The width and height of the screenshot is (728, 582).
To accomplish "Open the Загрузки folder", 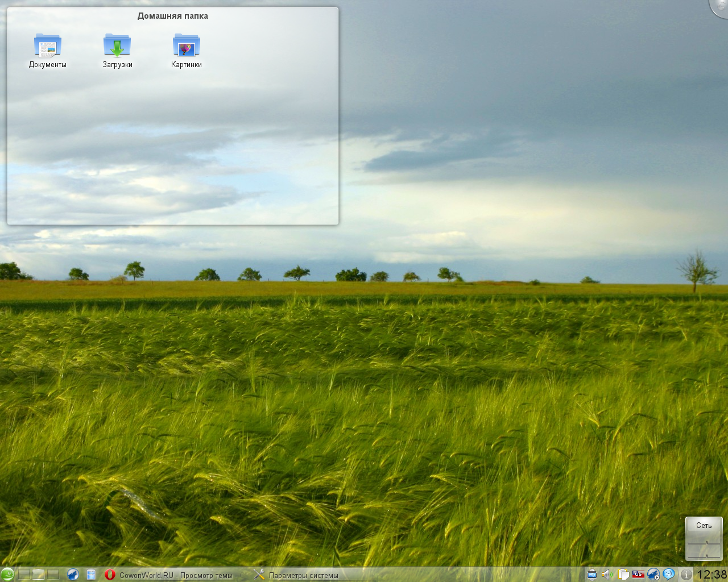I will pos(117,51).
